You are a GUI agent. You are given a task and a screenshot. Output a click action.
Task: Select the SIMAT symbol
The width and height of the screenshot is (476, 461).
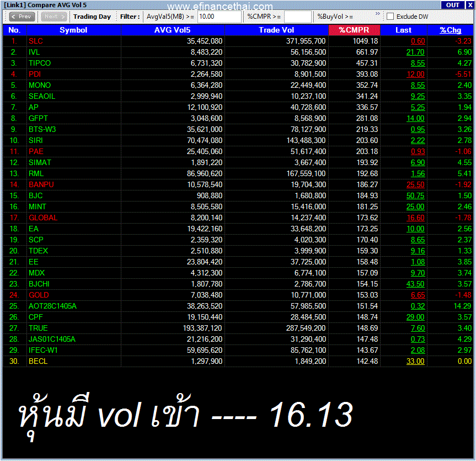[40, 162]
